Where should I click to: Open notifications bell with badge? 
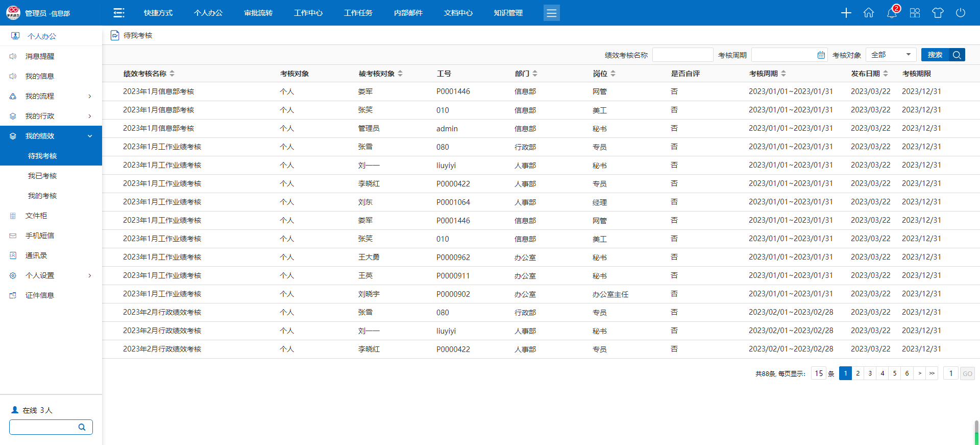click(892, 13)
